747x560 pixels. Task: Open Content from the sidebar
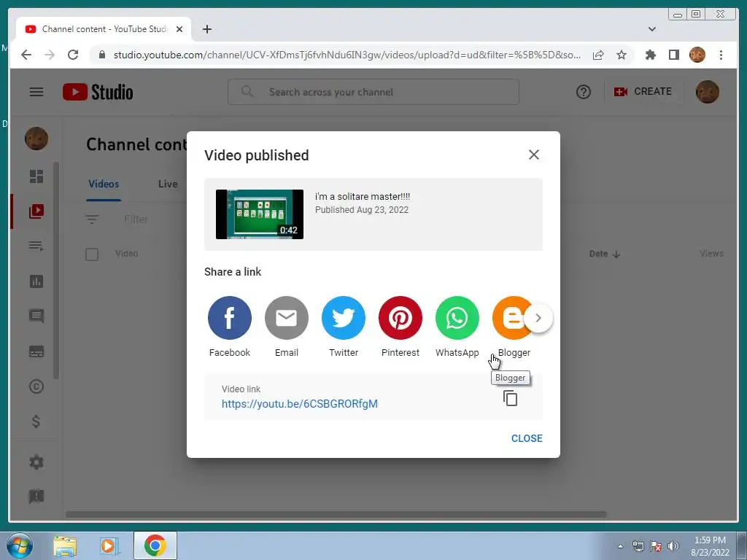pyautogui.click(x=36, y=211)
